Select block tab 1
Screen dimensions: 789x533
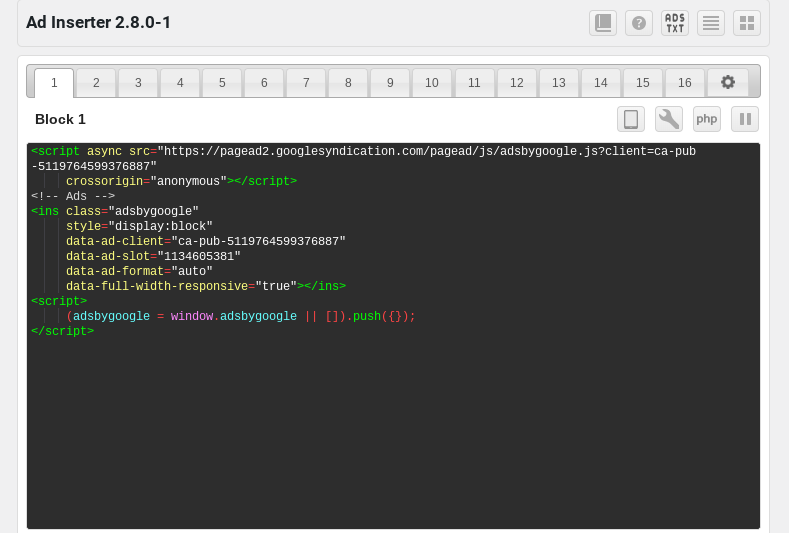[x=54, y=83]
